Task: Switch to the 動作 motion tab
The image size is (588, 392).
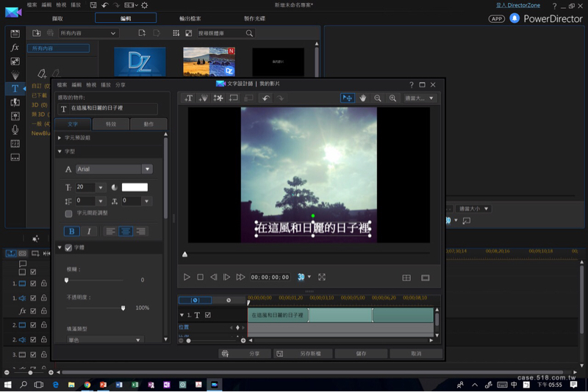Action: click(148, 124)
